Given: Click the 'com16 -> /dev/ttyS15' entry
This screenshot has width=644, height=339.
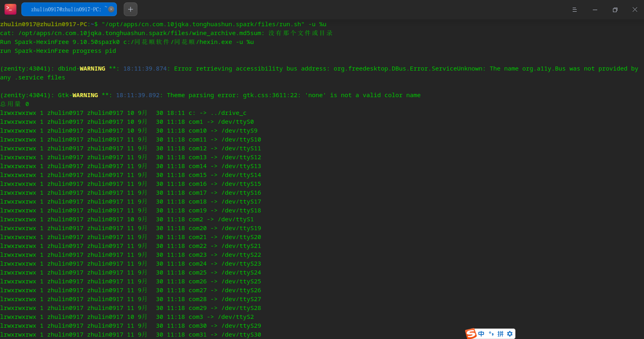Looking at the screenshot, I should (x=225, y=184).
